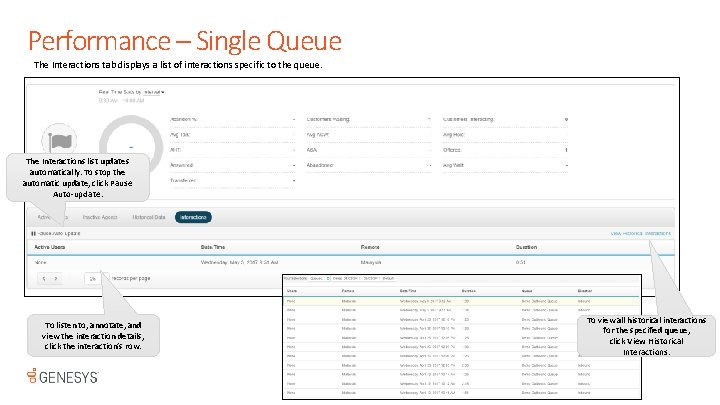Switch to the Inactive Agents tab
The height and width of the screenshot is (405, 720).
(100, 217)
